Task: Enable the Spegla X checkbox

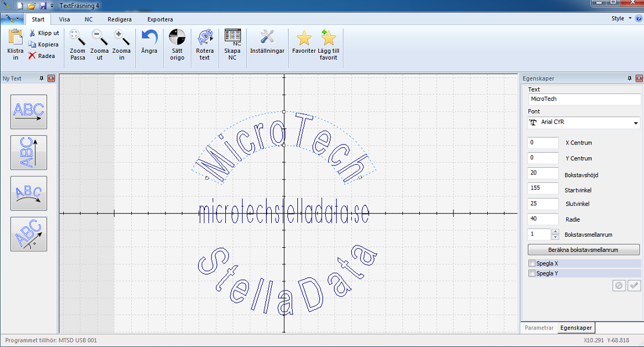Action: (532, 263)
